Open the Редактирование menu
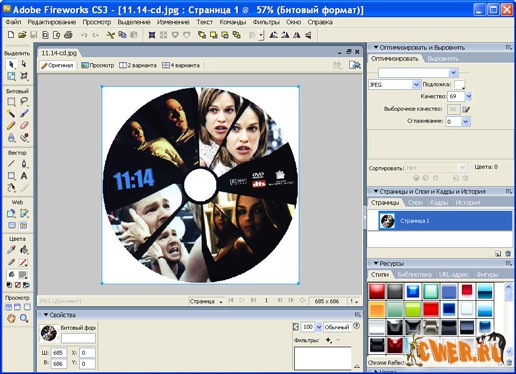The height and width of the screenshot is (374, 516). (x=52, y=22)
